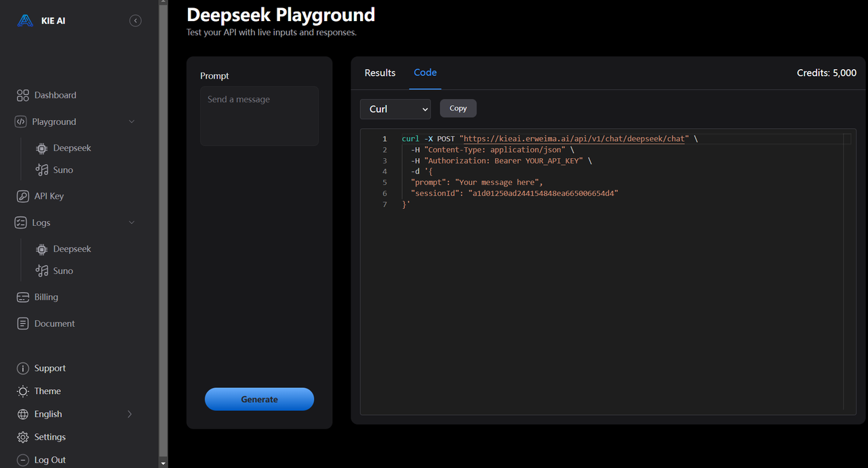Click the Playground code icon
The image size is (868, 468).
(x=20, y=122)
